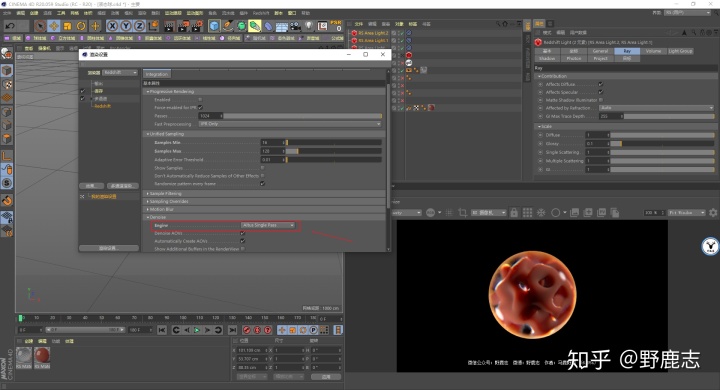The image size is (720, 390).
Task: Open renderer Redshift dropdown in render settings
Action: 120,73
